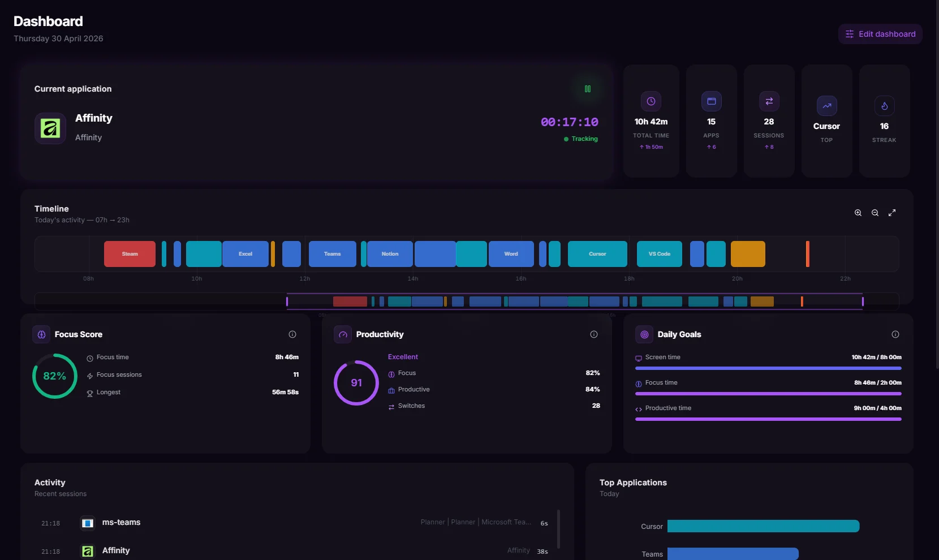Image resolution: width=939 pixels, height=560 pixels.
Task: Select the Cursor block on the timeline
Action: 597,254
